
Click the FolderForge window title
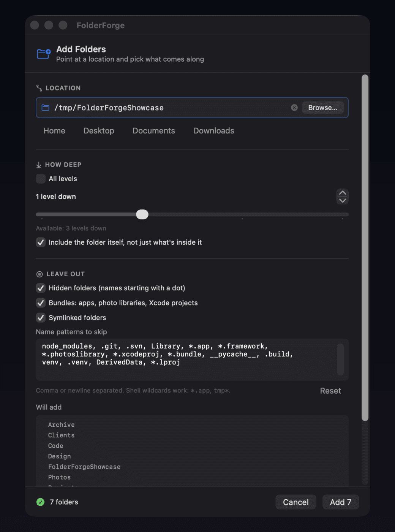pyautogui.click(x=101, y=25)
